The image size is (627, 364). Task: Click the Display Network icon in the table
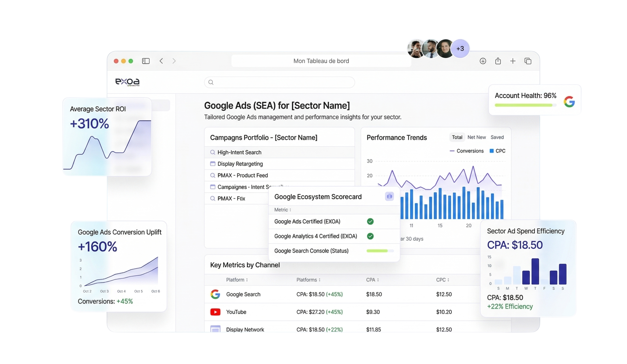click(x=215, y=329)
